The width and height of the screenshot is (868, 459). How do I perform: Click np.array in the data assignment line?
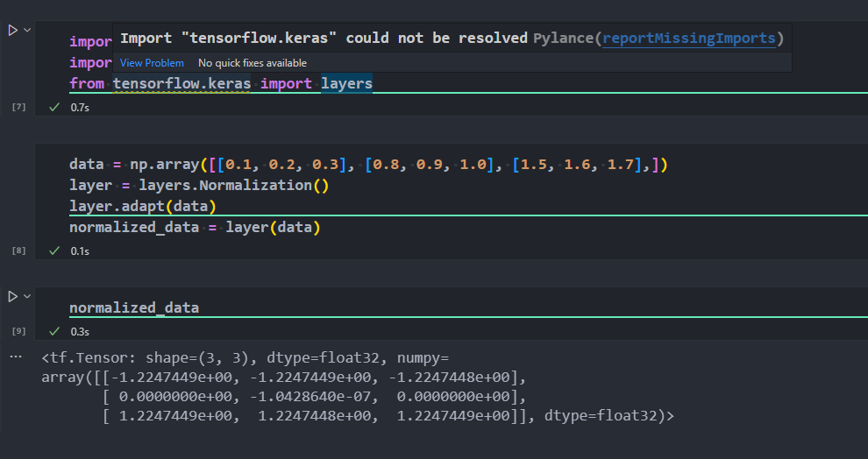(165, 165)
